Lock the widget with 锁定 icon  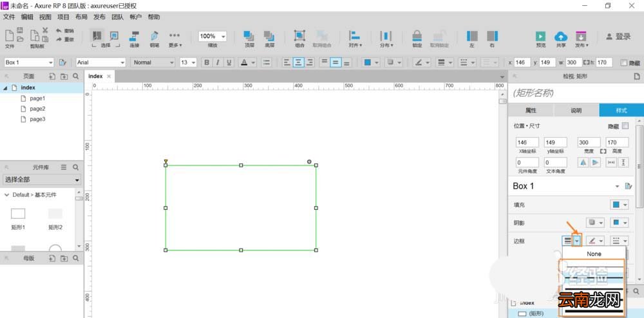[x=417, y=36]
